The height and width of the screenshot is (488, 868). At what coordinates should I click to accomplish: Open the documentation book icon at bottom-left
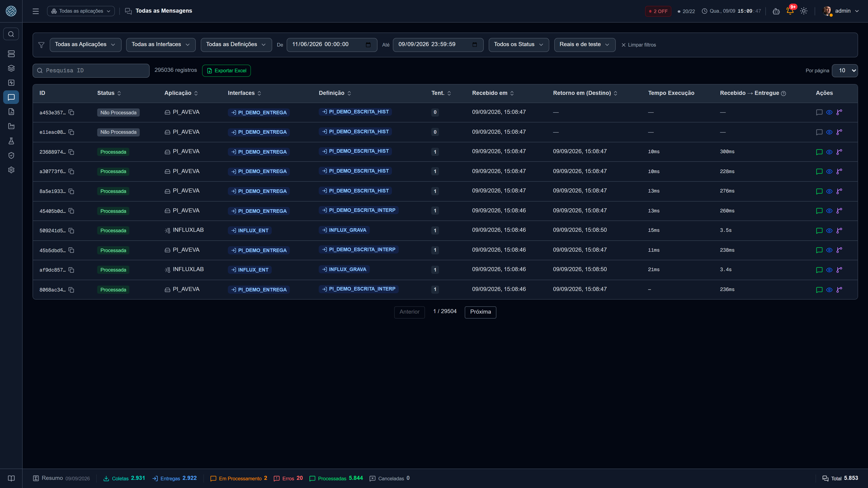click(x=11, y=478)
